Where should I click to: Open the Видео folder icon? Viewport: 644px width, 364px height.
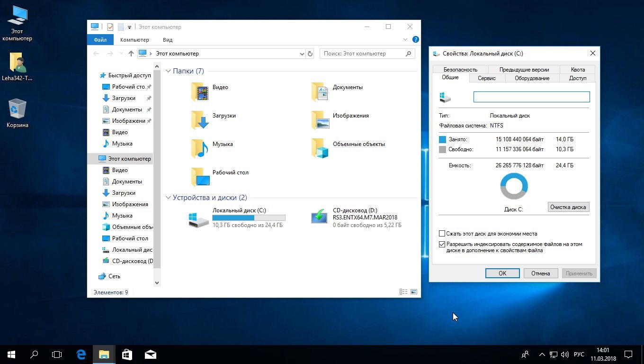200,91
